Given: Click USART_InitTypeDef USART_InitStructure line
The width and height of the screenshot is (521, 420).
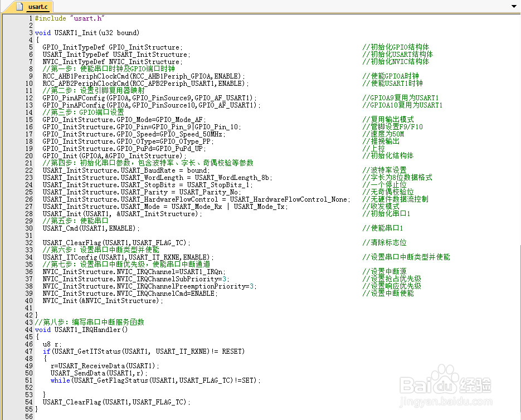Looking at the screenshot, I should [116, 55].
